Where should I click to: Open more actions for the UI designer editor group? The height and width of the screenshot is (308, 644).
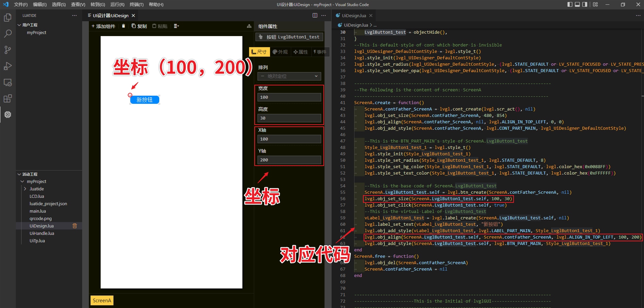pyautogui.click(x=323, y=15)
